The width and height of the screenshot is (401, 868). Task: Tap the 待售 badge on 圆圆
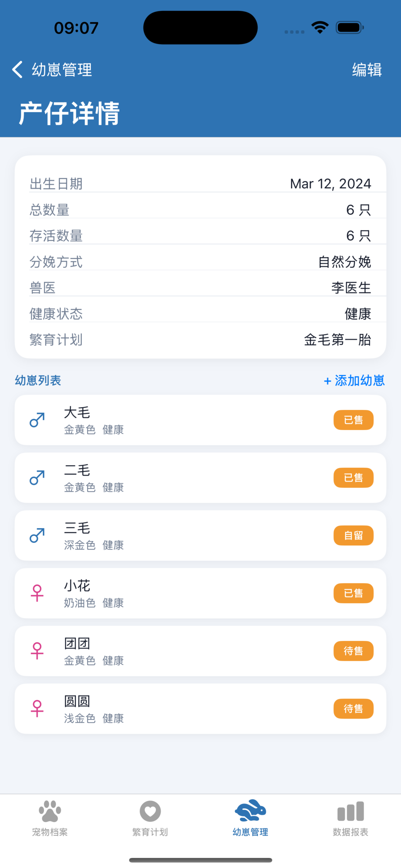[x=354, y=709]
